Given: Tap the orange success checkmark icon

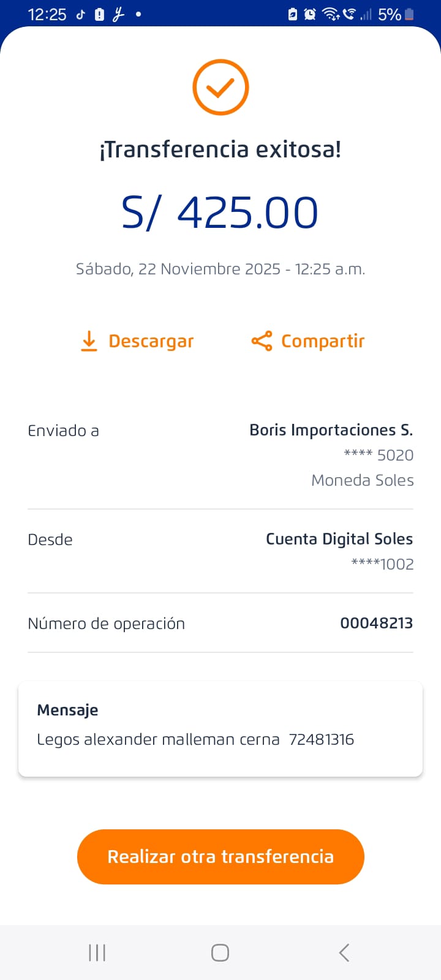Looking at the screenshot, I should point(221,88).
